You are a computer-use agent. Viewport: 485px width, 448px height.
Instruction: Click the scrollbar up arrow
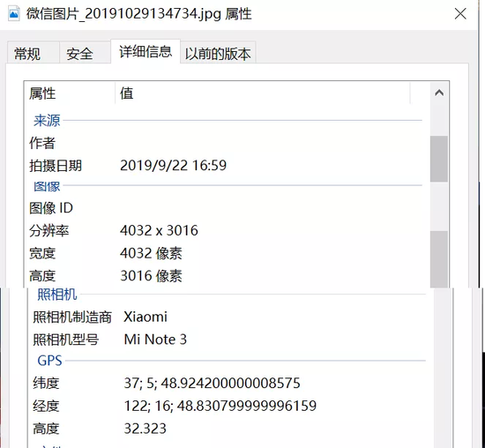439,93
